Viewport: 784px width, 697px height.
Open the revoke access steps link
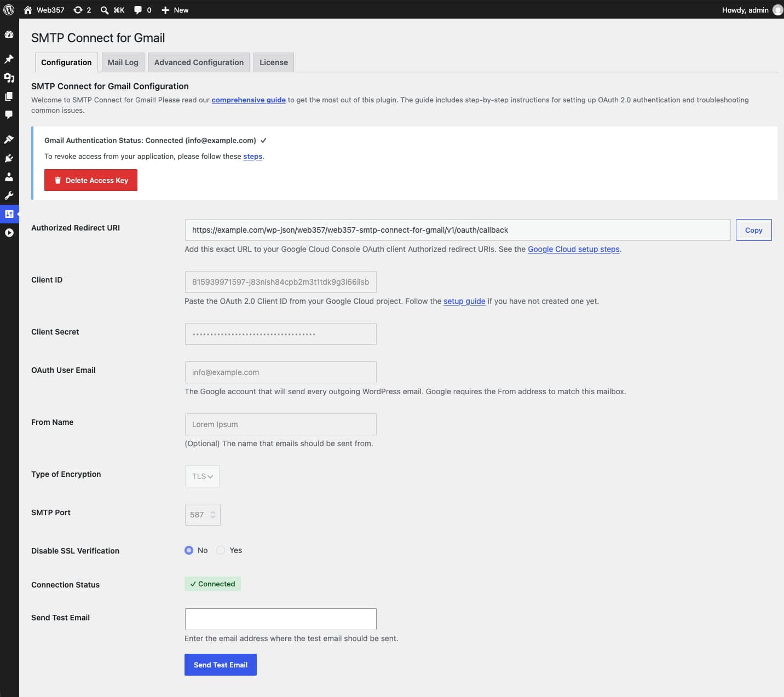[x=252, y=156]
